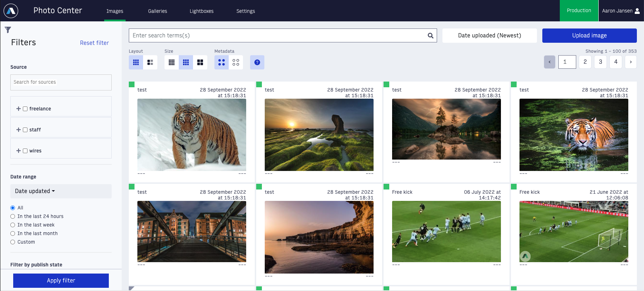Check the staff source checkbox
The image size is (644, 291).
[x=25, y=130]
